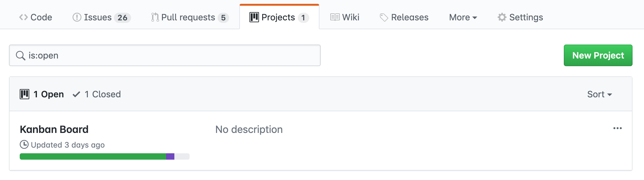Image resolution: width=644 pixels, height=180 pixels.
Task: Open the Sort dropdown
Action: [599, 94]
